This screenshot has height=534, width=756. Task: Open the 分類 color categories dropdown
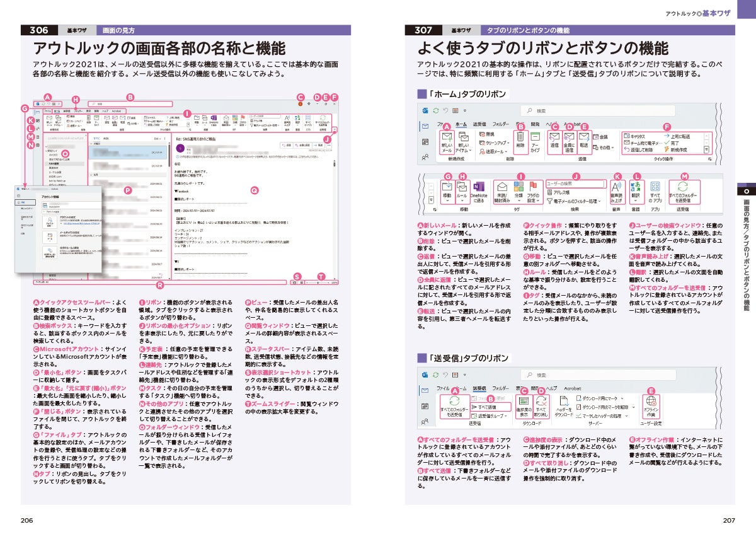[x=518, y=192]
